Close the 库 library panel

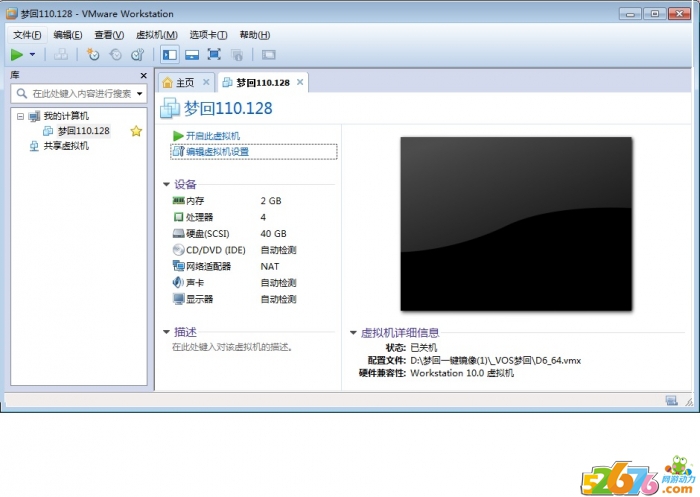click(x=143, y=75)
